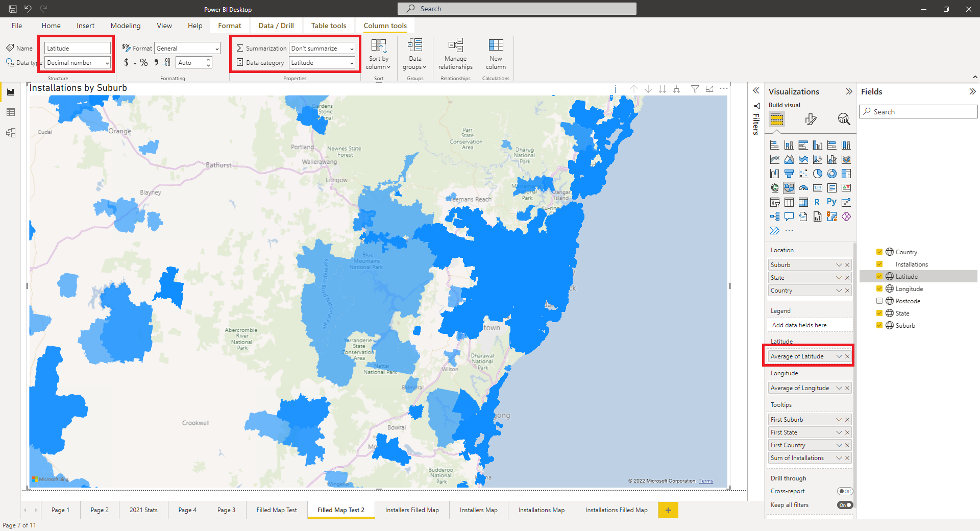Add a new page with plus button
The height and width of the screenshot is (531, 980).
pos(668,510)
